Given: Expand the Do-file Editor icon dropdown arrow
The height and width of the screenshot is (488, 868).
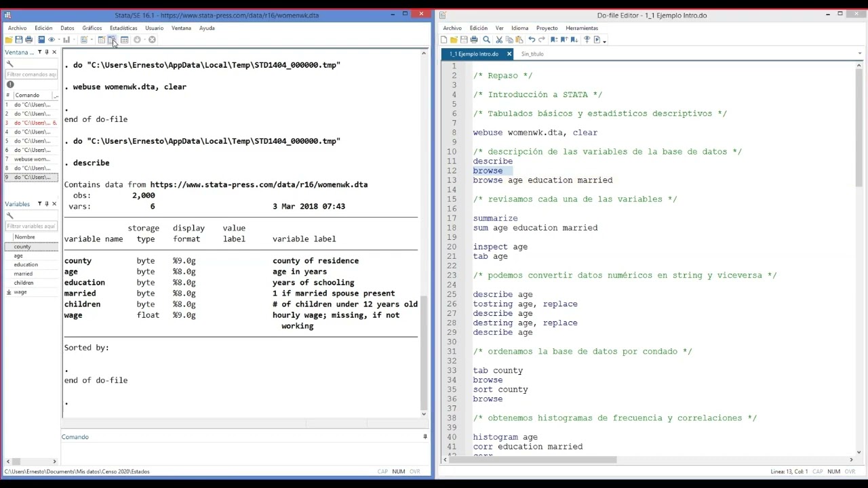Looking at the screenshot, I should (92, 39).
